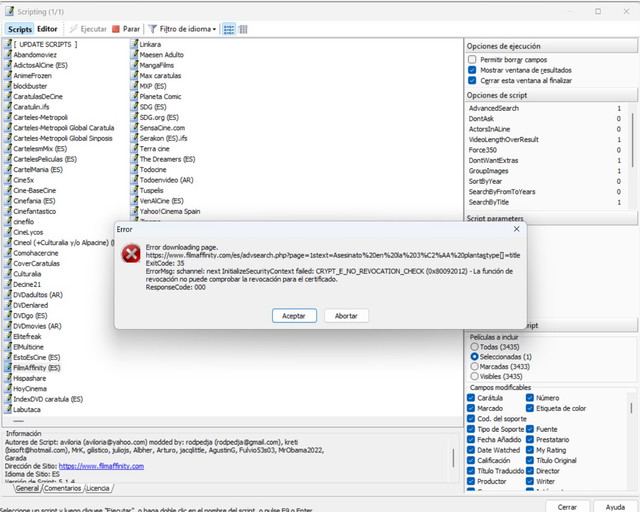Image resolution: width=640 pixels, height=512 pixels.
Task: Close the Error dialog with X
Action: [516, 229]
